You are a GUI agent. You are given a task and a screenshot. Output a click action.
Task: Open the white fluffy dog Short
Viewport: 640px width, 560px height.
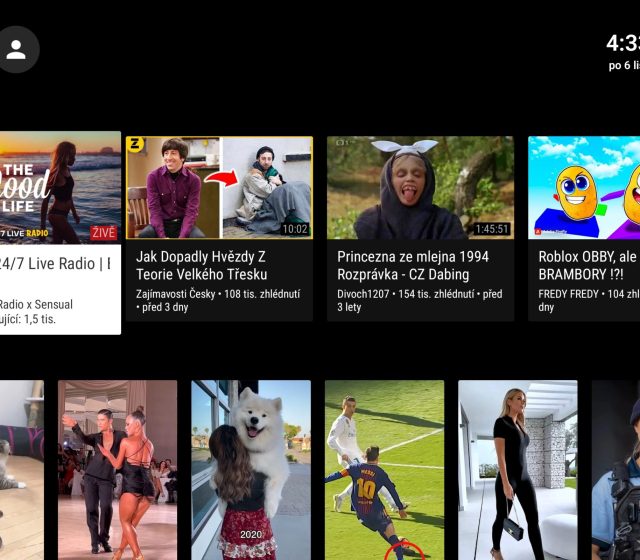251,470
